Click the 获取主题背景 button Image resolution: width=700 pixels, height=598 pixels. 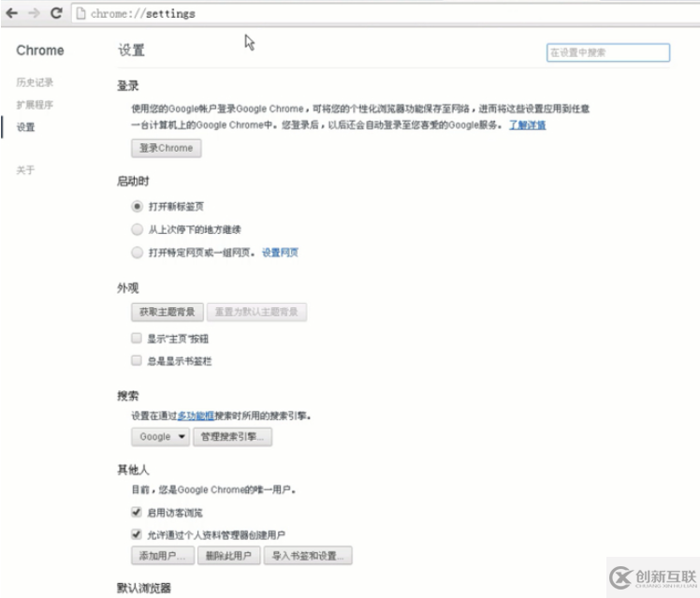coord(168,312)
